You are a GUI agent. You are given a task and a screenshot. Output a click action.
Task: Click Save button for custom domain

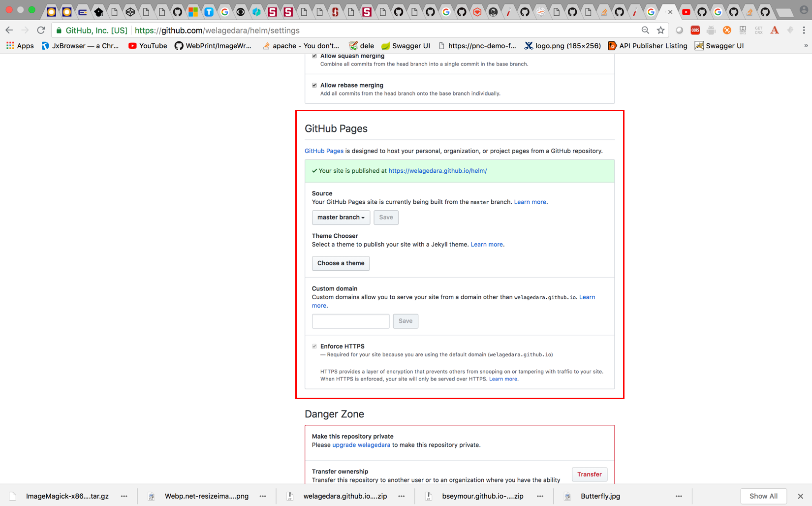(x=406, y=321)
